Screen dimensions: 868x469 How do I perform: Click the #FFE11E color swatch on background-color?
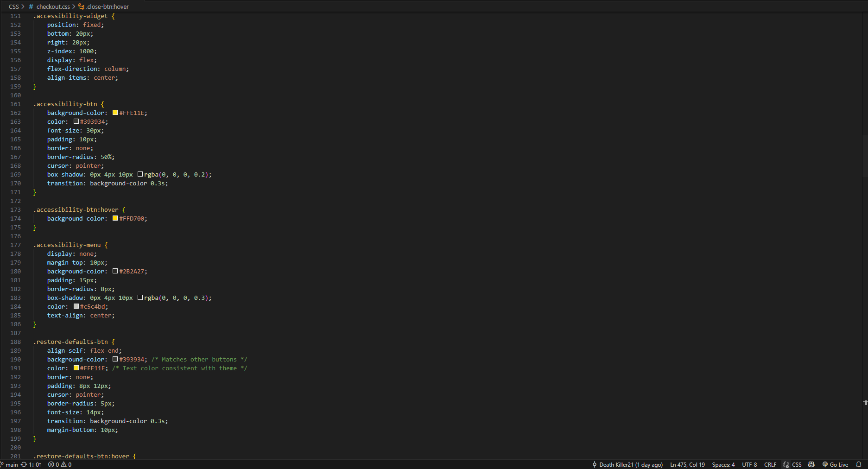click(x=114, y=112)
